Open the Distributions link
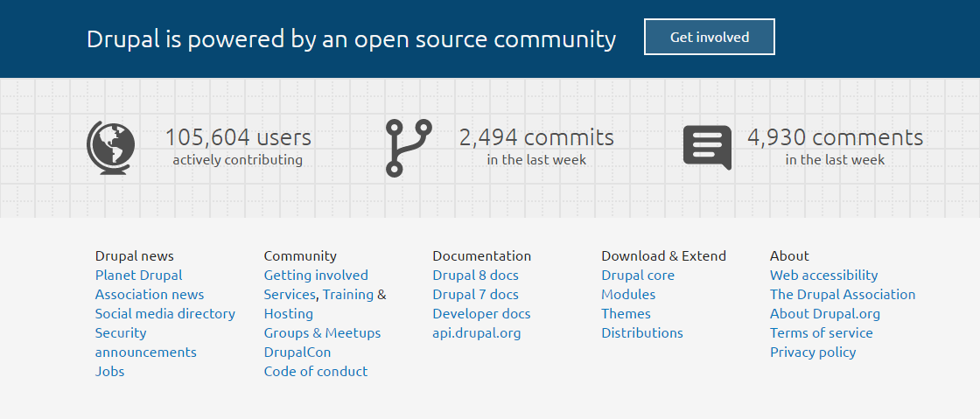980x419 pixels. pyautogui.click(x=642, y=333)
